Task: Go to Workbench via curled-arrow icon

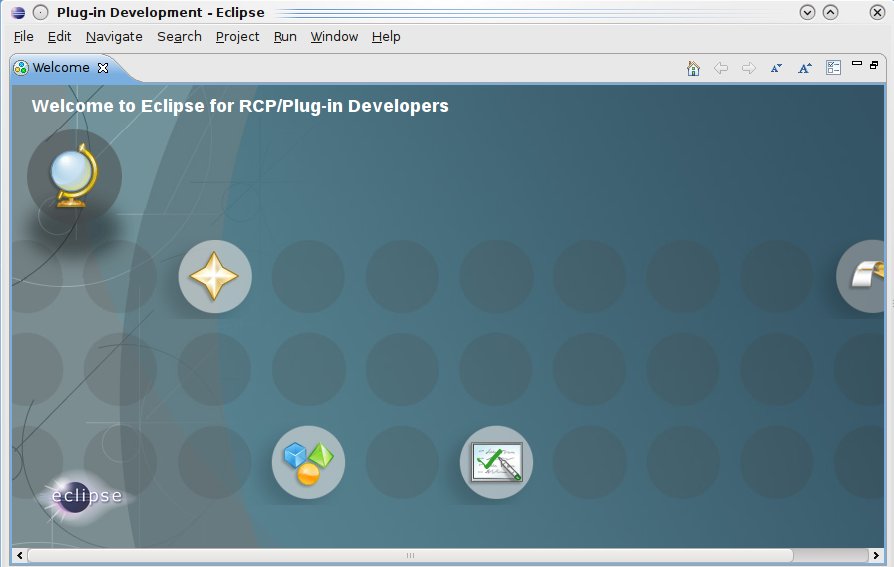Action: tap(861, 277)
